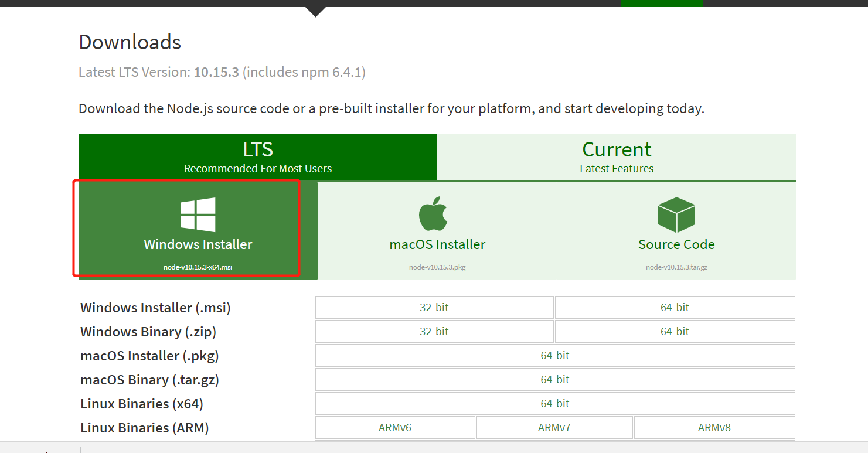Click the Linux Binaries (ARM) row label

click(x=145, y=428)
